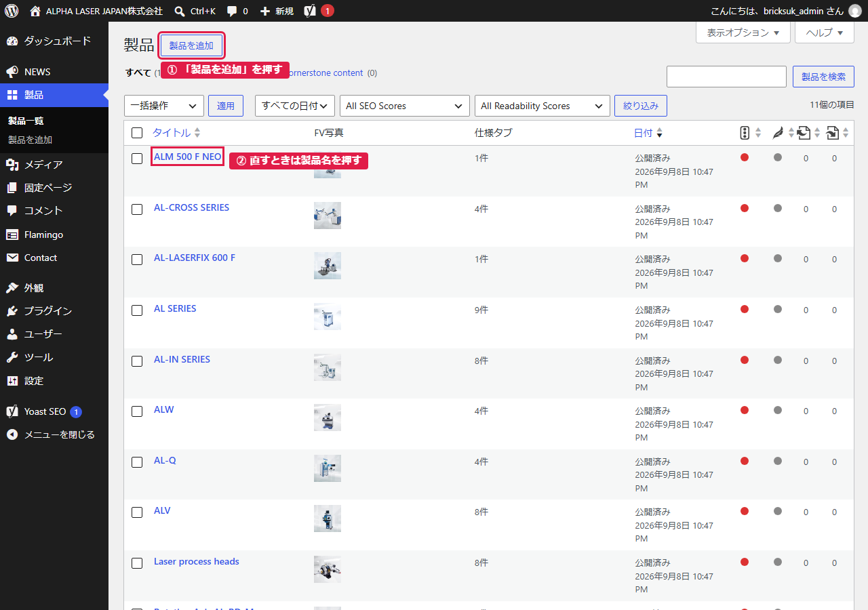Open the すべて filter tab
868x610 pixels.
[x=138, y=73]
